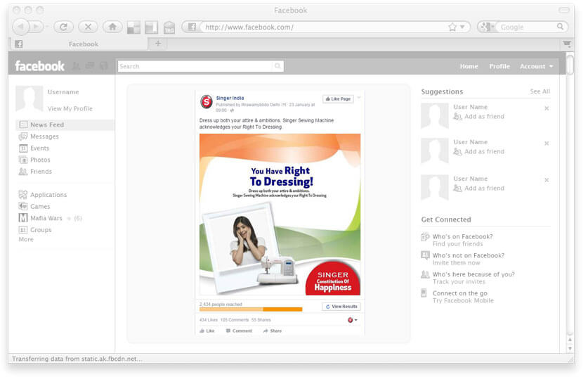Open a new tab with plus button
The width and height of the screenshot is (588, 377).
pos(158,44)
